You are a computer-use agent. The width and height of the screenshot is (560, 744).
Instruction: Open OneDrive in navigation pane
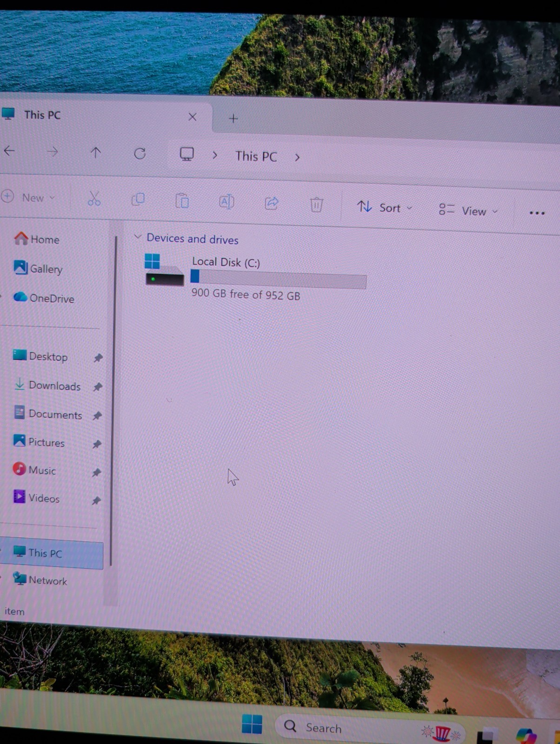point(44,298)
